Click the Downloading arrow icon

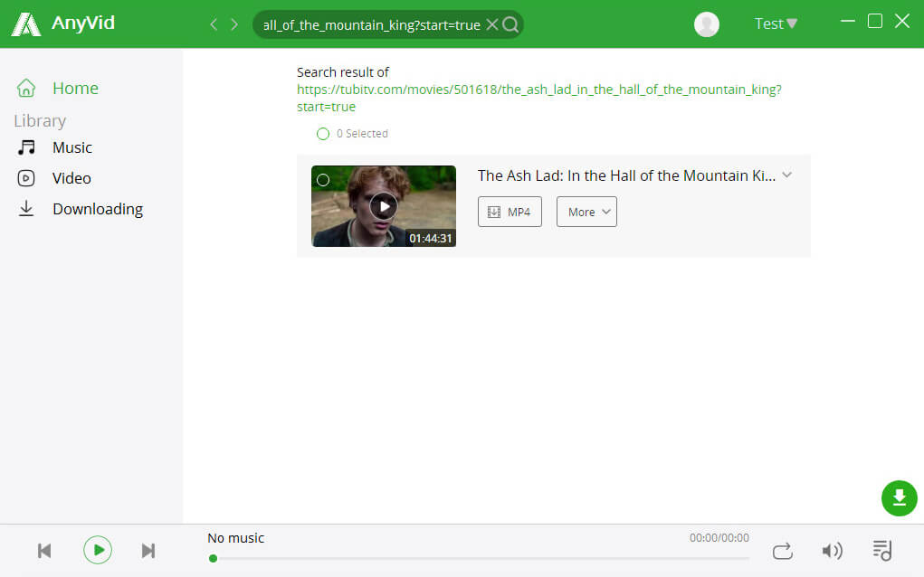(26, 208)
